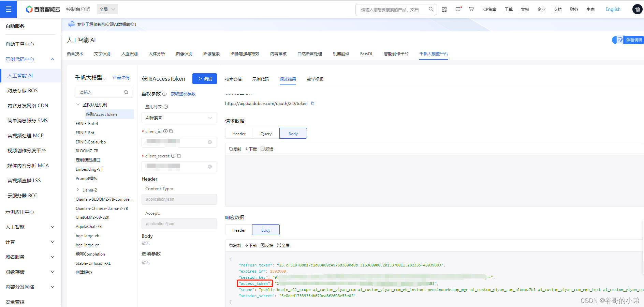Select 获取AccessToken tree item
Viewport: 644px width, 307px height.
click(109, 114)
